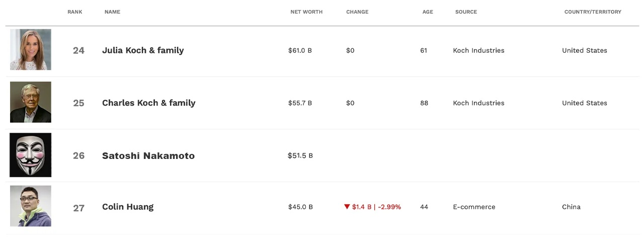Viewport: 644px width, 249px height.
Task: Sort by Source column header
Action: tap(466, 12)
